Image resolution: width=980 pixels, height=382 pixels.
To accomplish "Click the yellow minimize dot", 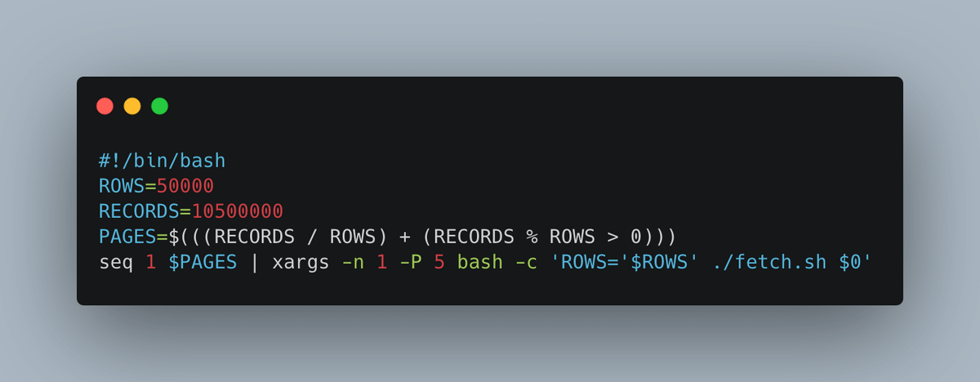I will tap(132, 106).
